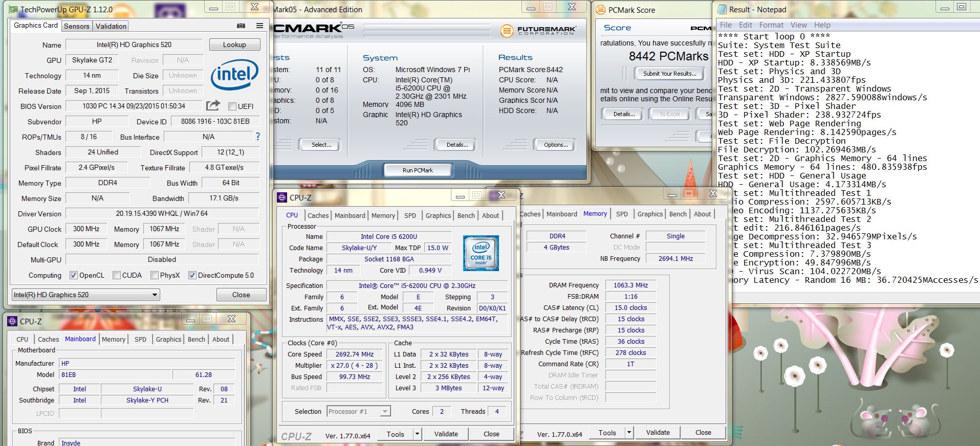Toggle the DirectCompute 5.0 checkbox
Screen dimensions: 980x446
click(192, 275)
